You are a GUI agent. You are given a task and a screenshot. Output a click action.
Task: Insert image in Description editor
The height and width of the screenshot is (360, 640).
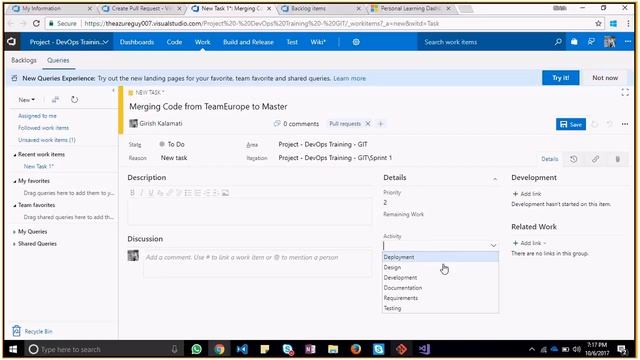point(225,193)
